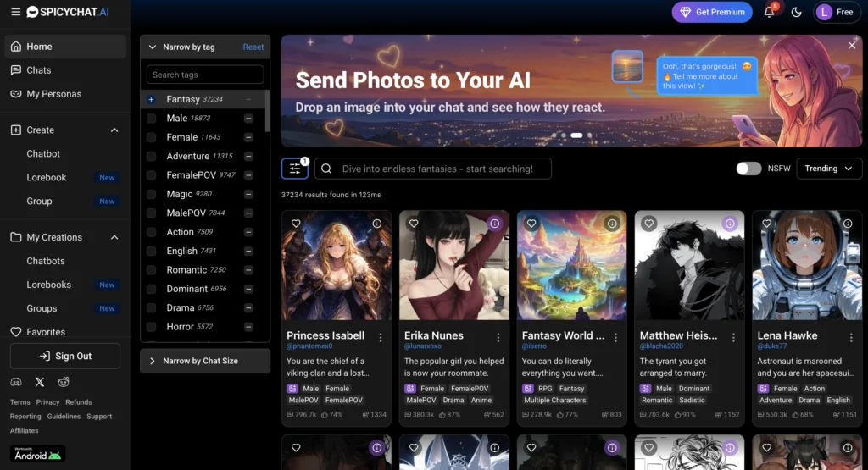The height and width of the screenshot is (470, 868).
Task: Check the Romantic tag checkbox
Action: coord(151,270)
